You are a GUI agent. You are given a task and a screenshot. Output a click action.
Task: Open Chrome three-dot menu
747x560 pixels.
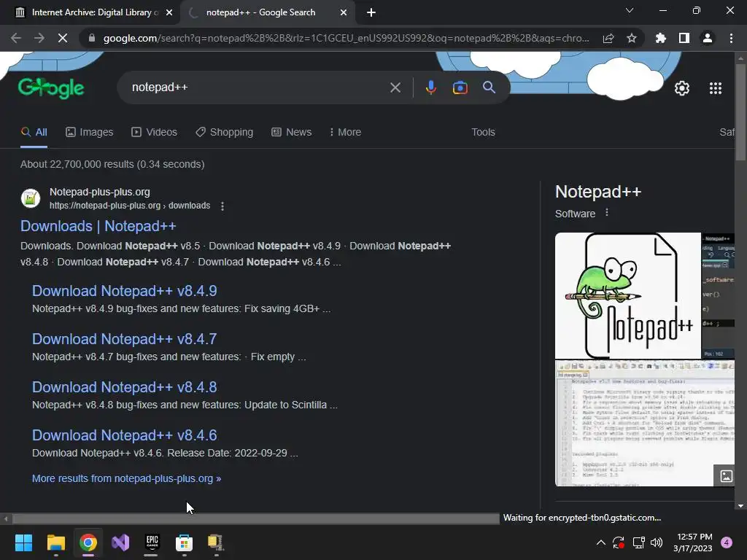click(x=731, y=38)
